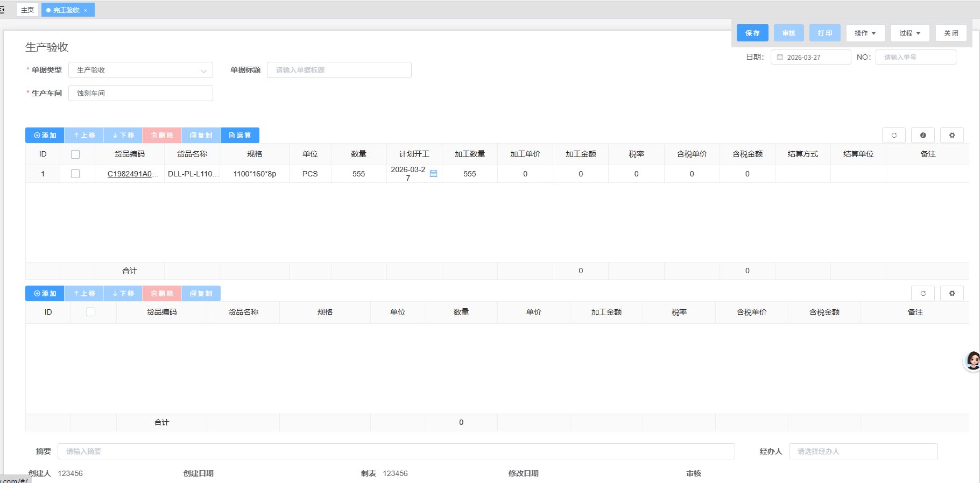
Task: Click 运算 button in first toolbar
Action: coord(240,136)
